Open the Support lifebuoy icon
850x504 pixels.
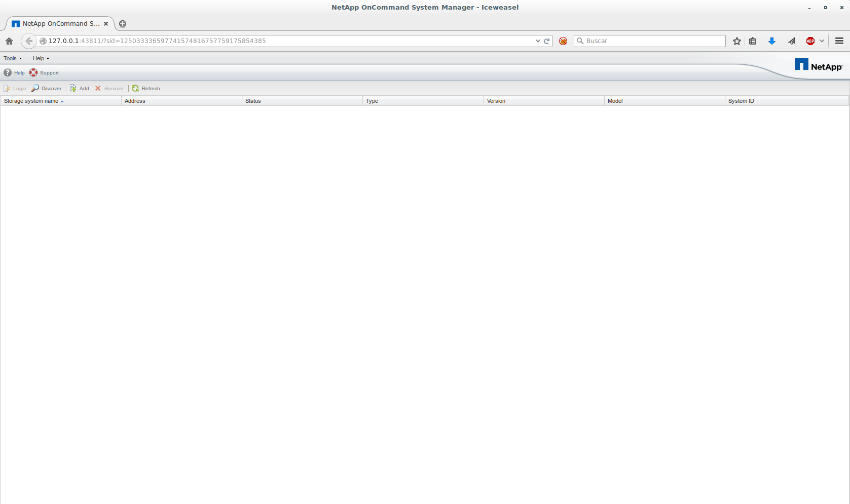[33, 72]
